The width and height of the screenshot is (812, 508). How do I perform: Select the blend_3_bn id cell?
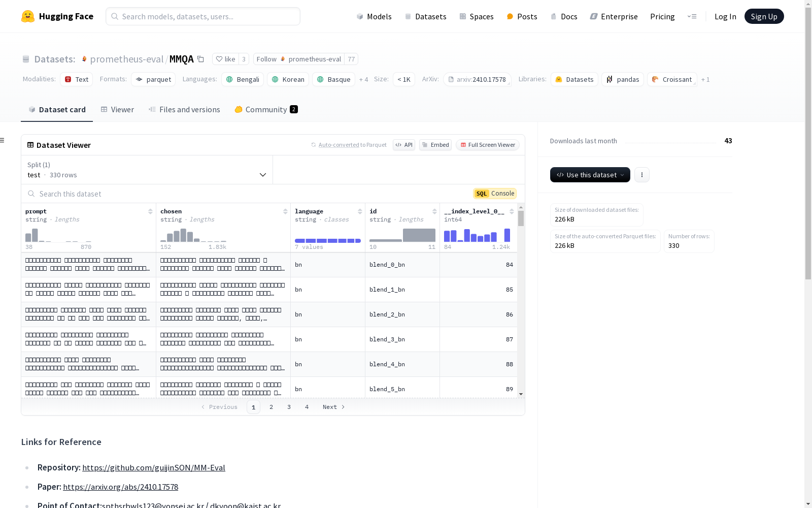click(x=402, y=339)
